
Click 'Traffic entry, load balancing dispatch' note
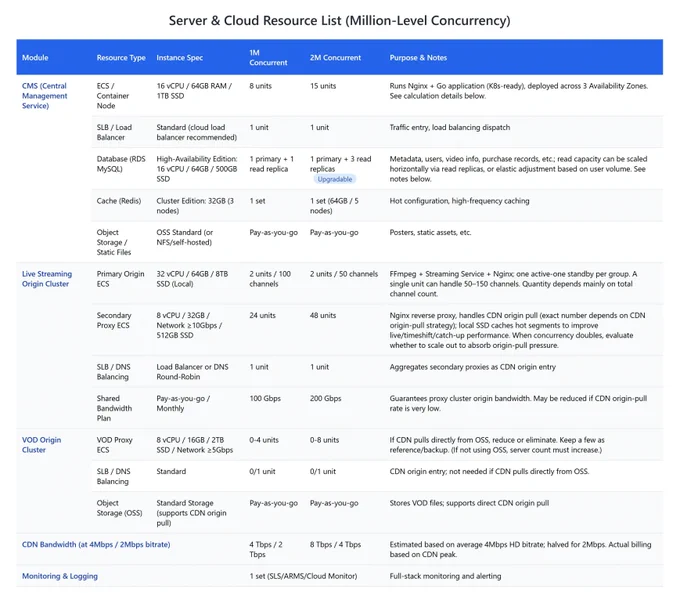click(450, 128)
